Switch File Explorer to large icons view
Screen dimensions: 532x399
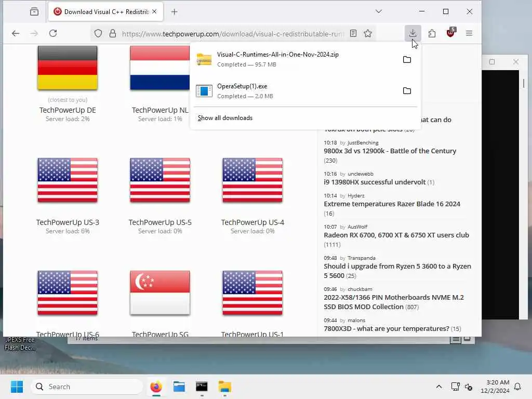[x=467, y=339]
